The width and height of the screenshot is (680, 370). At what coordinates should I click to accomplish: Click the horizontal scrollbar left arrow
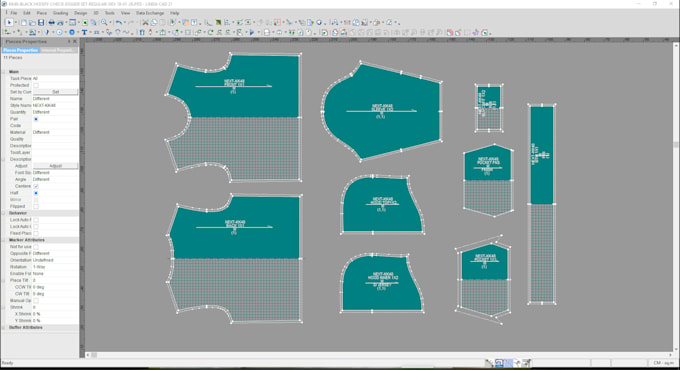point(88,355)
